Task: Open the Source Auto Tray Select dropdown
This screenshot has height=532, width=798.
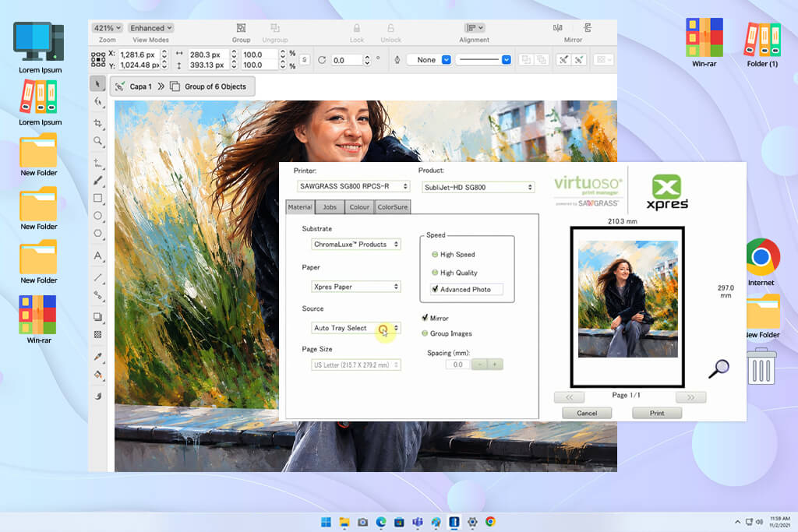Action: point(355,328)
